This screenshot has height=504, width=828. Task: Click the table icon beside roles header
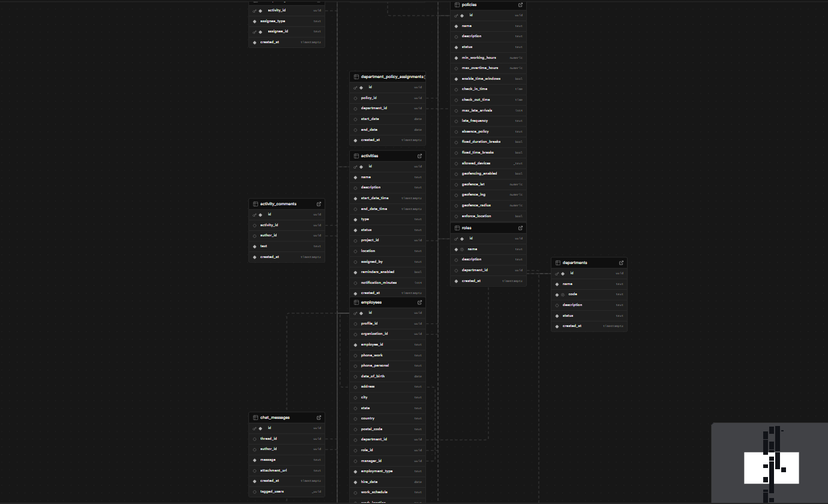[x=457, y=228]
